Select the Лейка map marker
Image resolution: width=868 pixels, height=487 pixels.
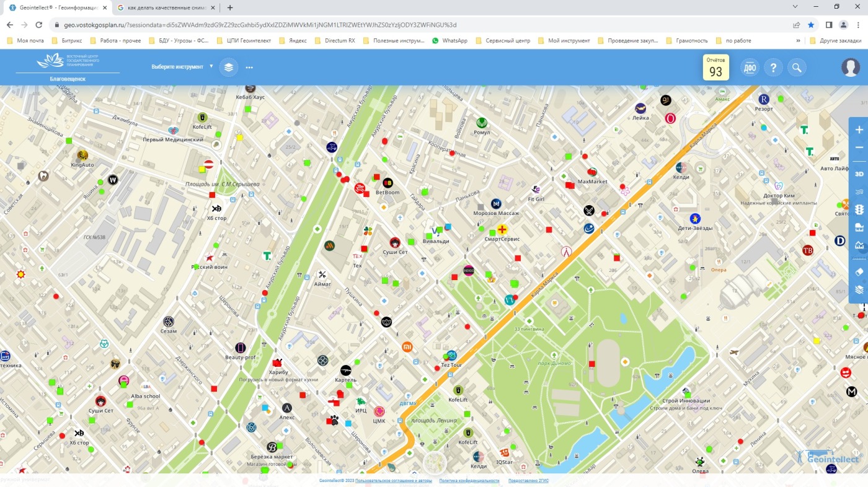(x=640, y=108)
